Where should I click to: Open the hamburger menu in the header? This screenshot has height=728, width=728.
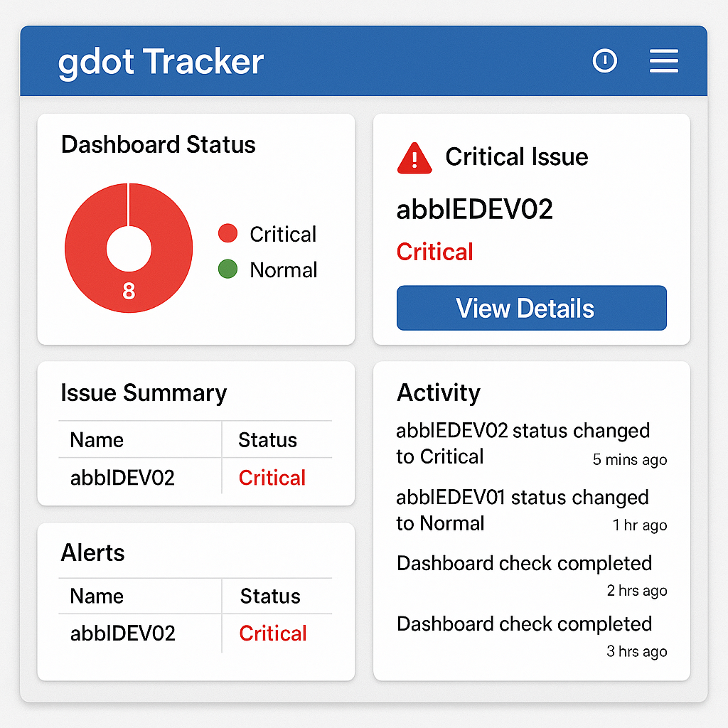pyautogui.click(x=663, y=61)
